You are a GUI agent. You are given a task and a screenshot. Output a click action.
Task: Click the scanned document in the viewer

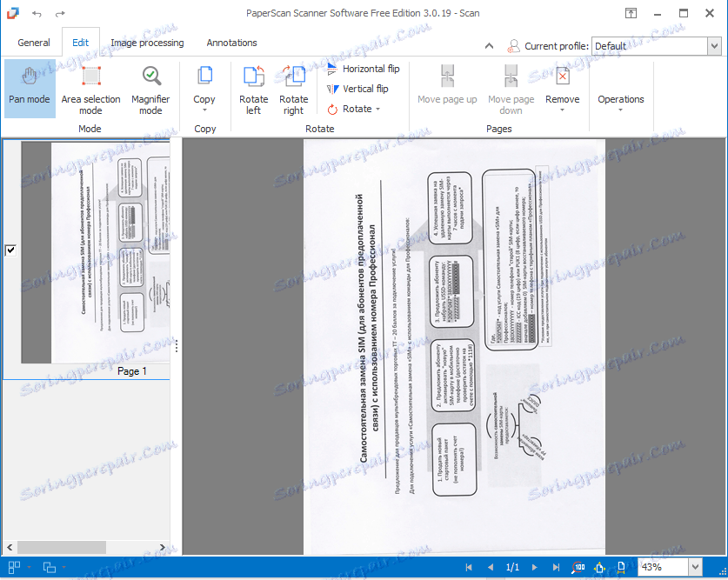pyautogui.click(x=454, y=347)
